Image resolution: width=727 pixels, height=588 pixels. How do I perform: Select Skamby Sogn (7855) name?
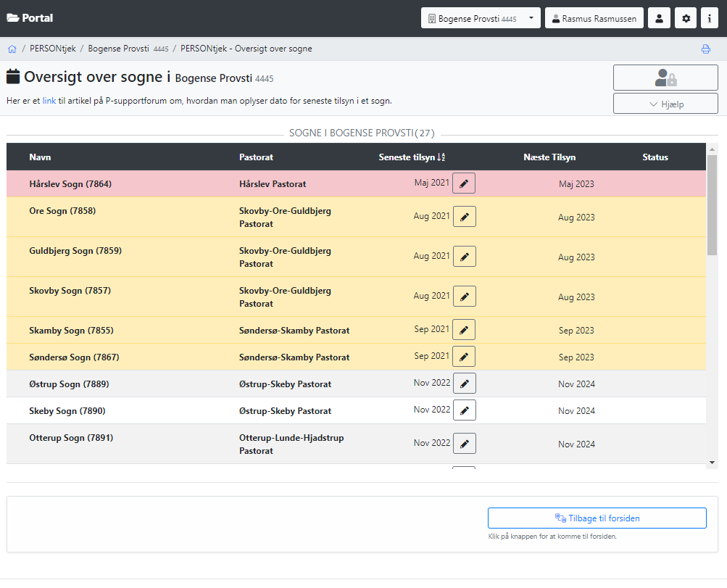[72, 331]
